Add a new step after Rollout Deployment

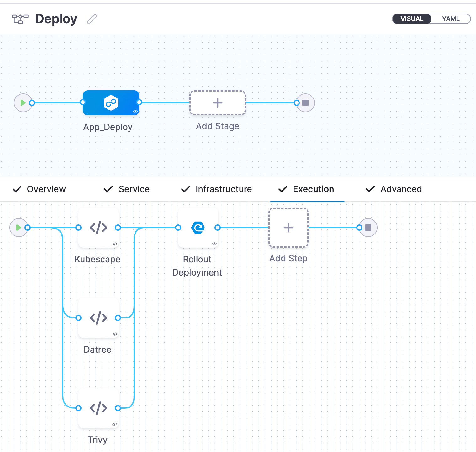[288, 228]
